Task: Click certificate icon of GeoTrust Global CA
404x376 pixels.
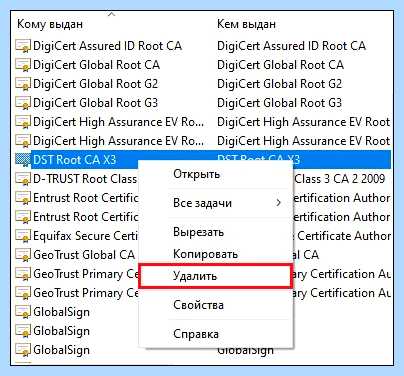Action: pos(23,255)
